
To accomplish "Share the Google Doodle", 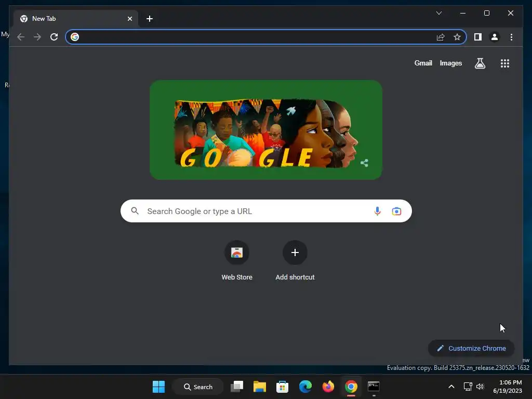I will (364, 163).
